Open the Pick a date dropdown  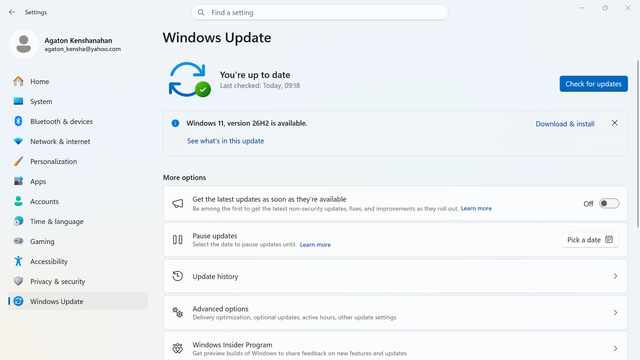(590, 240)
